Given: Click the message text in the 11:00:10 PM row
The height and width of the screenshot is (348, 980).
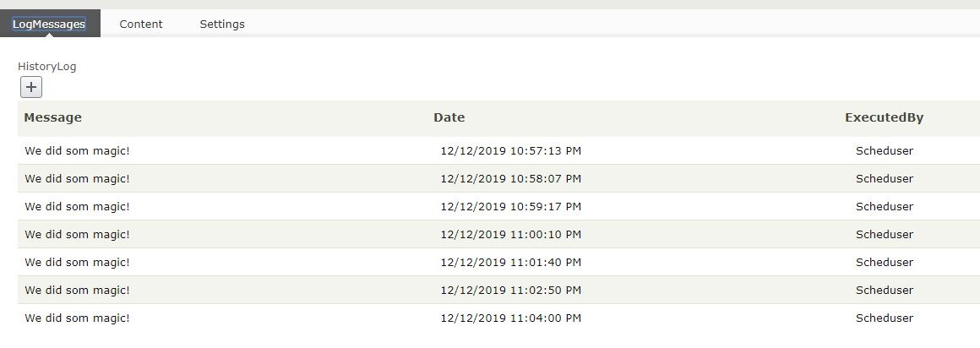Looking at the screenshot, I should coord(77,235).
